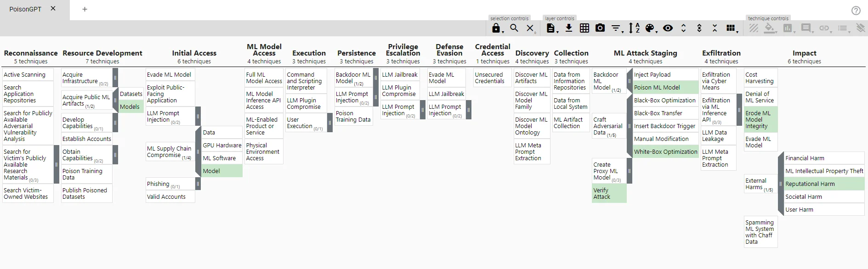Image resolution: width=868 pixels, height=269 pixels.
Task: Expand Phishing sub-techniques
Action: pyautogui.click(x=198, y=184)
